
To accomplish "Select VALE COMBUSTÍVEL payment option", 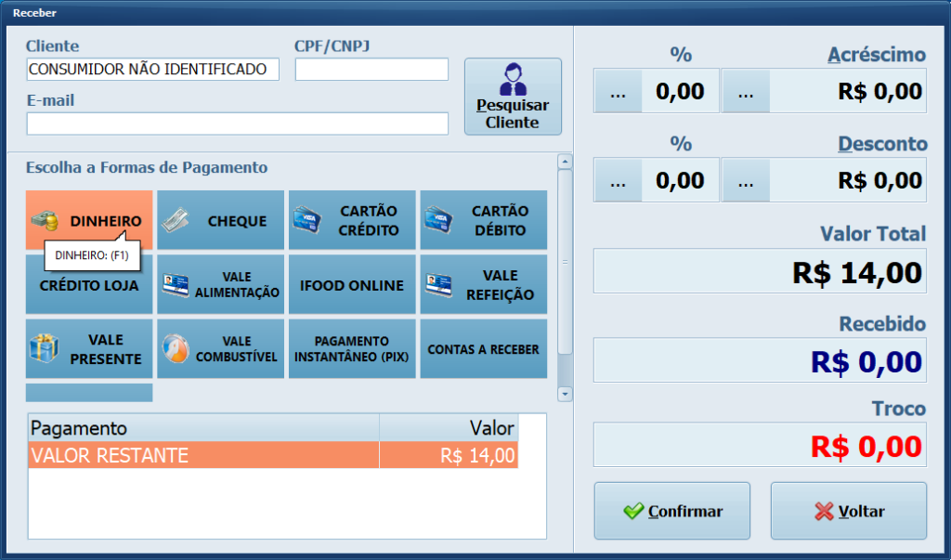I will click(x=220, y=349).
